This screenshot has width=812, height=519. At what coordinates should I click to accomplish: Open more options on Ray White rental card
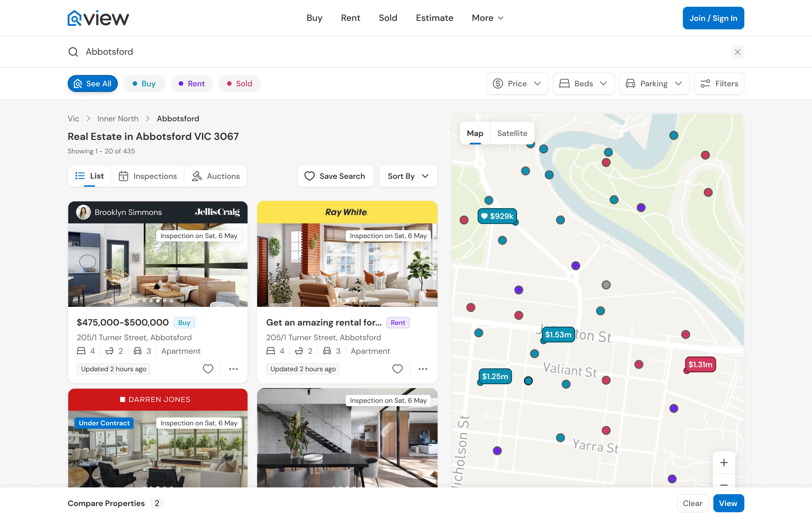point(423,369)
